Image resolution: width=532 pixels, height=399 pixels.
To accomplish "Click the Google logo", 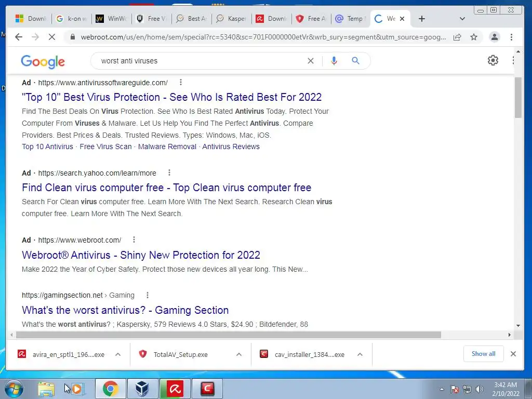I will click(x=43, y=61).
